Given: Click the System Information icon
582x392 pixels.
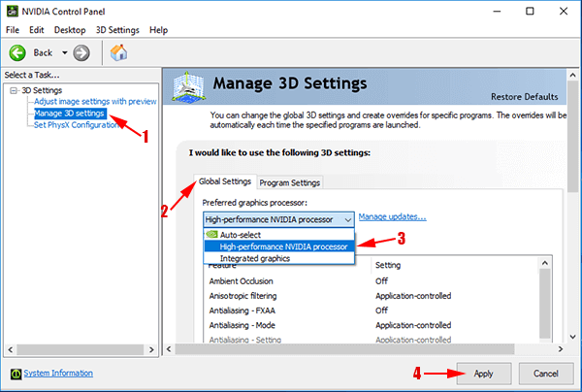Looking at the screenshot, I should (16, 374).
